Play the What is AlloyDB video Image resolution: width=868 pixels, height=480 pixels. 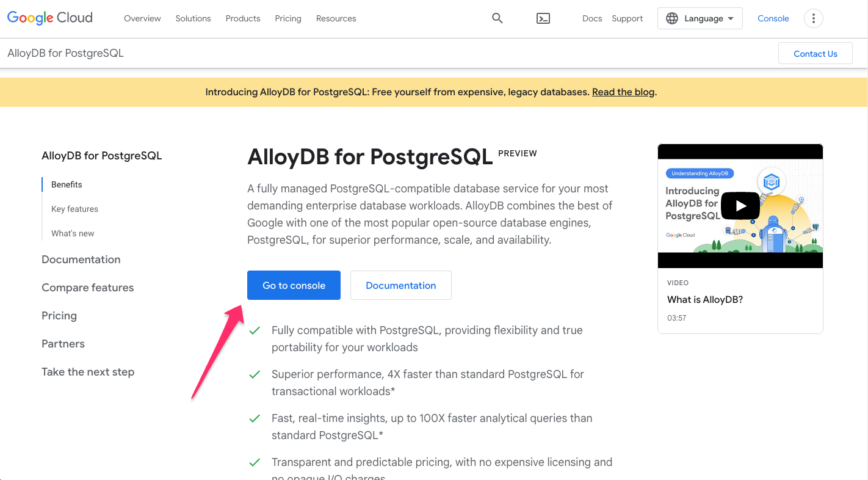coord(740,206)
